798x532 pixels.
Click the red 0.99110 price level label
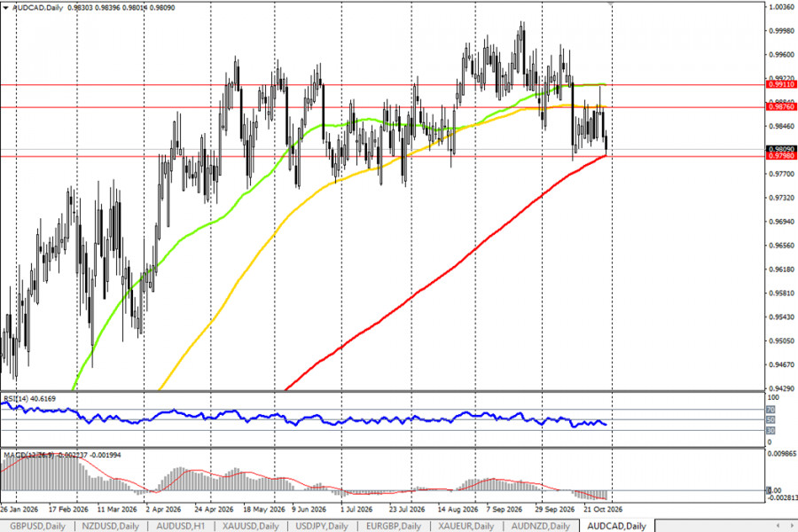781,84
